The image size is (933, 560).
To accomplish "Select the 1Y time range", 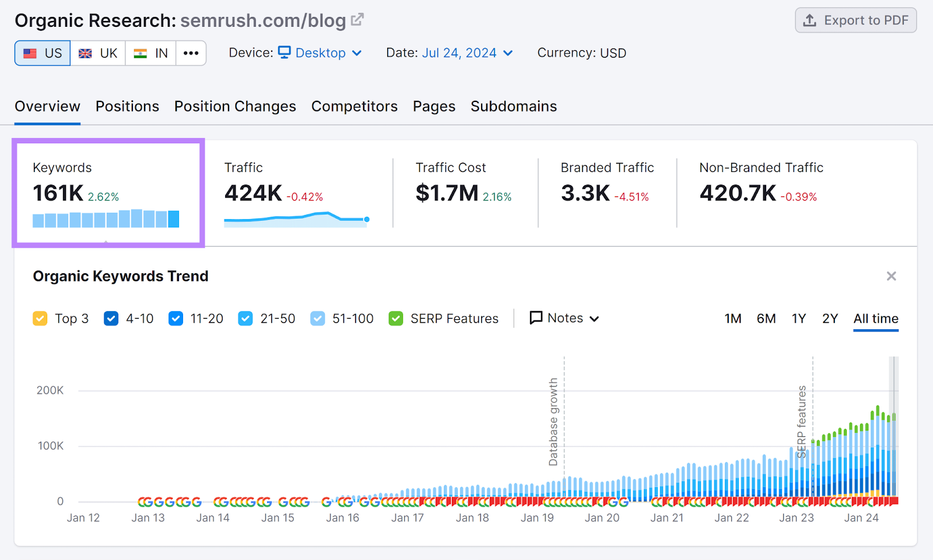I will (799, 319).
